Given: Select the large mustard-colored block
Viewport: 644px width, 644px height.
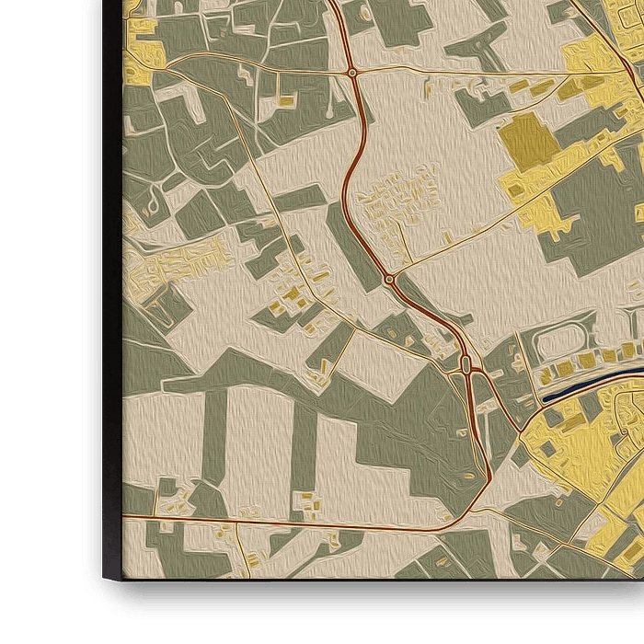Looking at the screenshot, I should [x=528, y=143].
